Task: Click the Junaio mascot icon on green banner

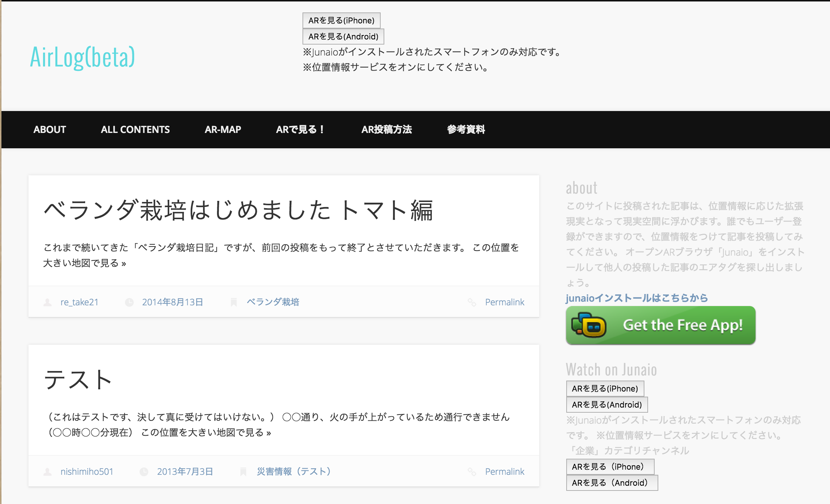Action: [589, 325]
